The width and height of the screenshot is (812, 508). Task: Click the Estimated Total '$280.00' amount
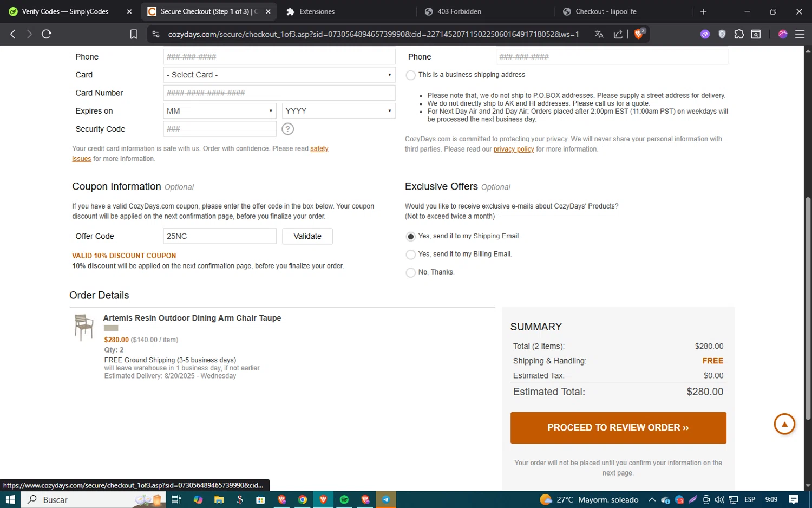coord(705,392)
